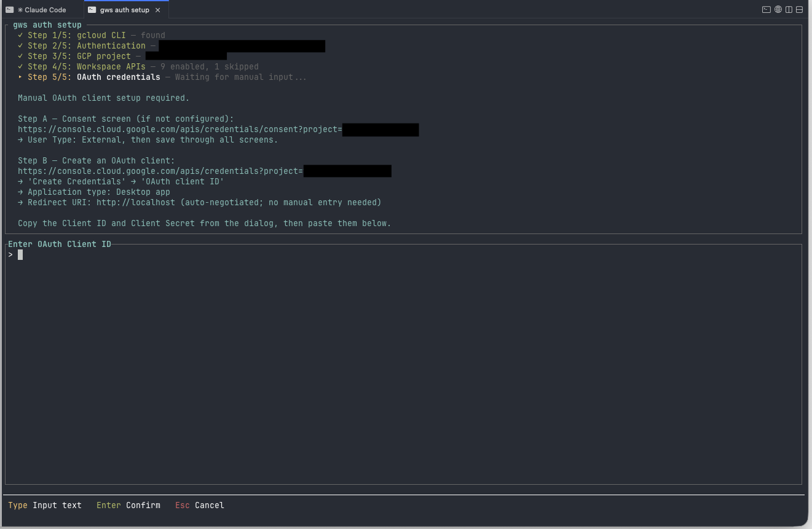Image resolution: width=812 pixels, height=529 pixels.
Task: Click the checkmark beside Step 1/5 gcloud CLI
Action: (20, 35)
